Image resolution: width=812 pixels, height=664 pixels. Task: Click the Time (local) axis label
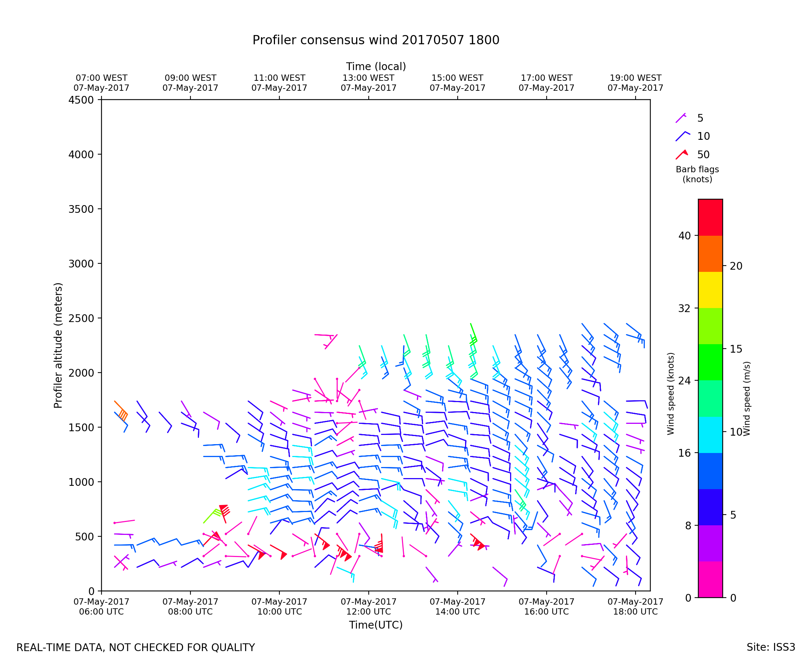375,66
